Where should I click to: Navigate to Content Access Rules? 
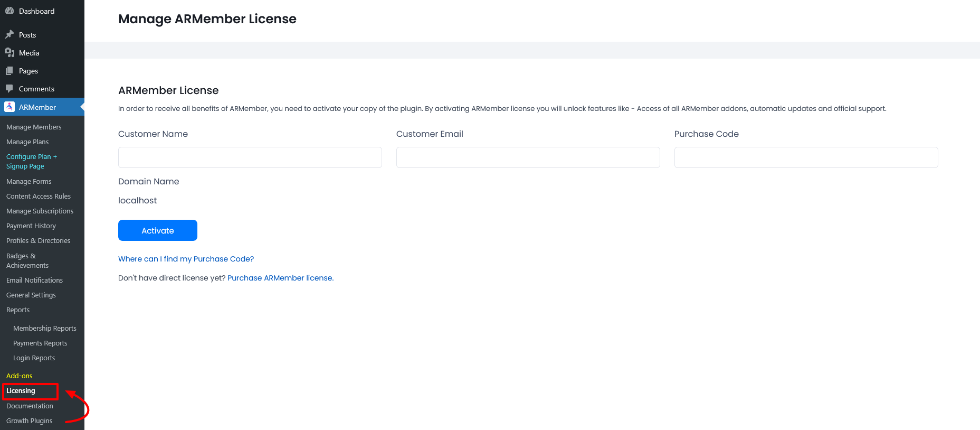39,197
